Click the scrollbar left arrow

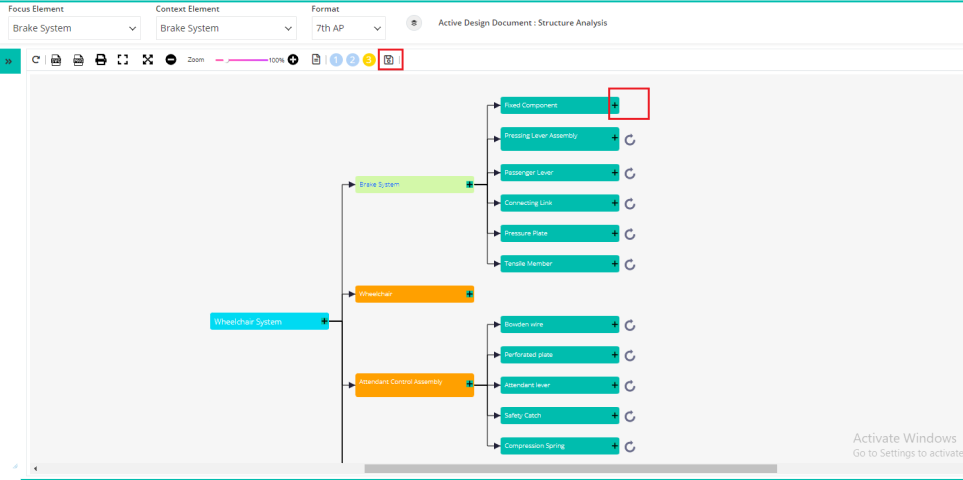(x=35, y=468)
